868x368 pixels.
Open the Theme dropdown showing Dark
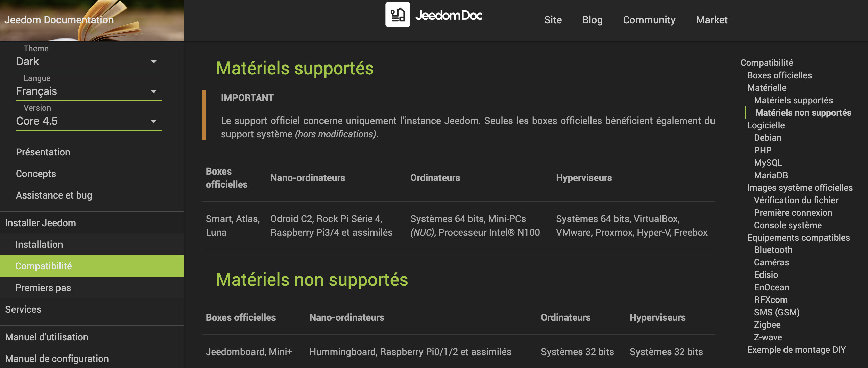coord(89,61)
